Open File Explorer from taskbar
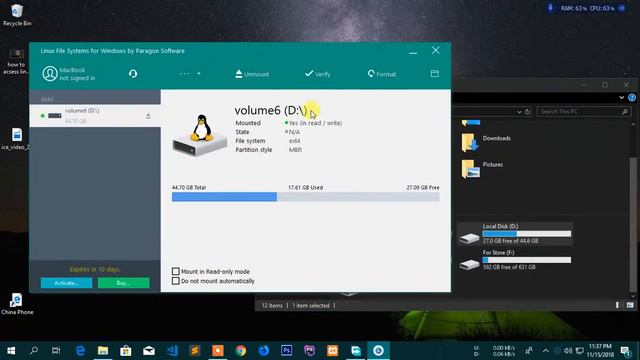 point(103,351)
